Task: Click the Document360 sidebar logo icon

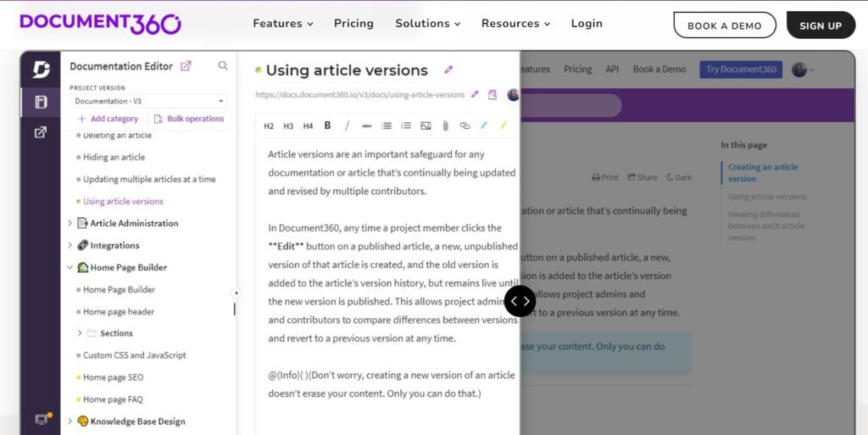Action: [x=41, y=70]
